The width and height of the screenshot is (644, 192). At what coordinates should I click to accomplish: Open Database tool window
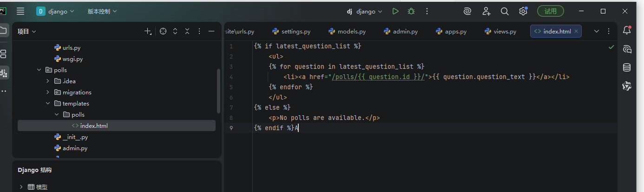[627, 67]
